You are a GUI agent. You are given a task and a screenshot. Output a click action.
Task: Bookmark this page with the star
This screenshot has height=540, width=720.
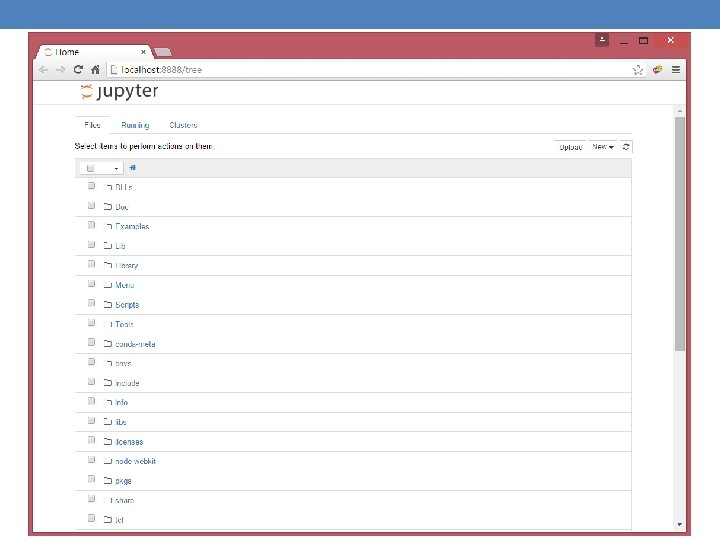638,70
